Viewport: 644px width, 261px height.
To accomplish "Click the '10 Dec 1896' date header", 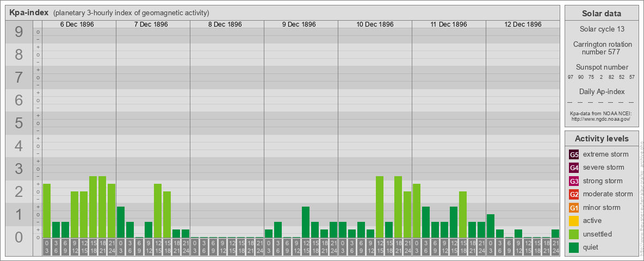I will click(x=375, y=24).
